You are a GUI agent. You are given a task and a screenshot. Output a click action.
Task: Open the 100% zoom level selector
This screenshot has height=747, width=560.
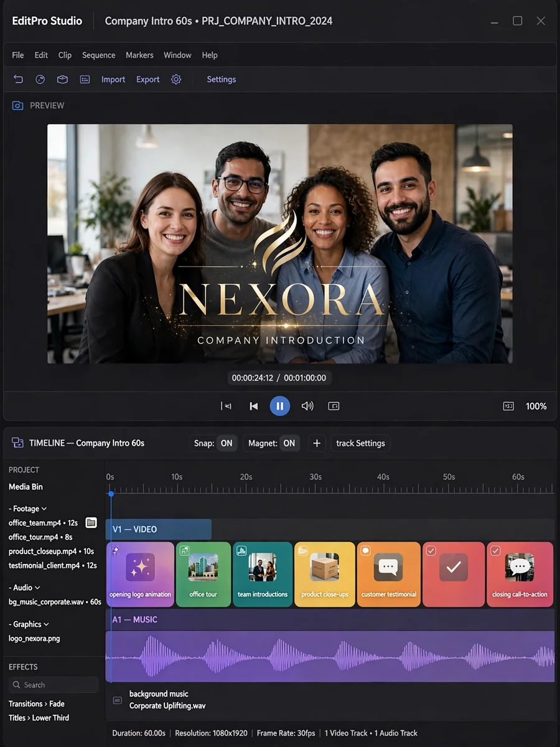pyautogui.click(x=536, y=406)
